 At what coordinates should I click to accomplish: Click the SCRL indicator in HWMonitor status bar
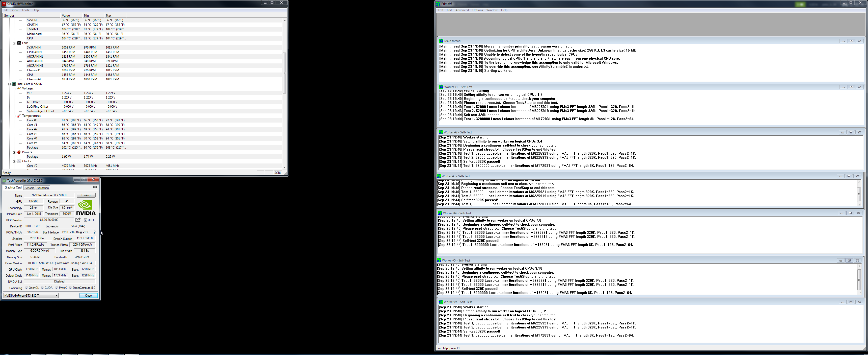(278, 173)
